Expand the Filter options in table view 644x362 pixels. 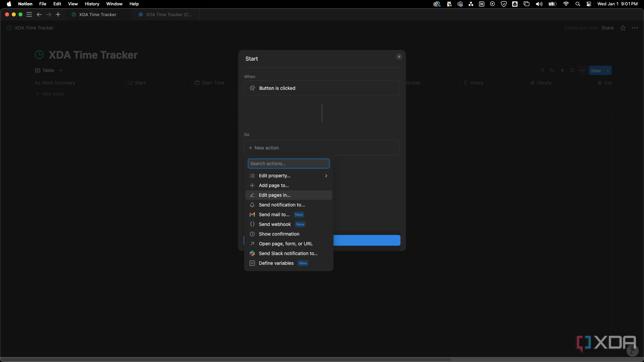(542, 71)
